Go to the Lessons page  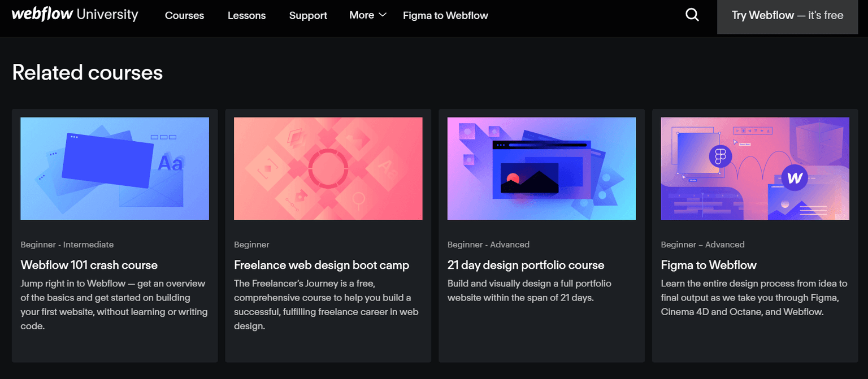246,16
